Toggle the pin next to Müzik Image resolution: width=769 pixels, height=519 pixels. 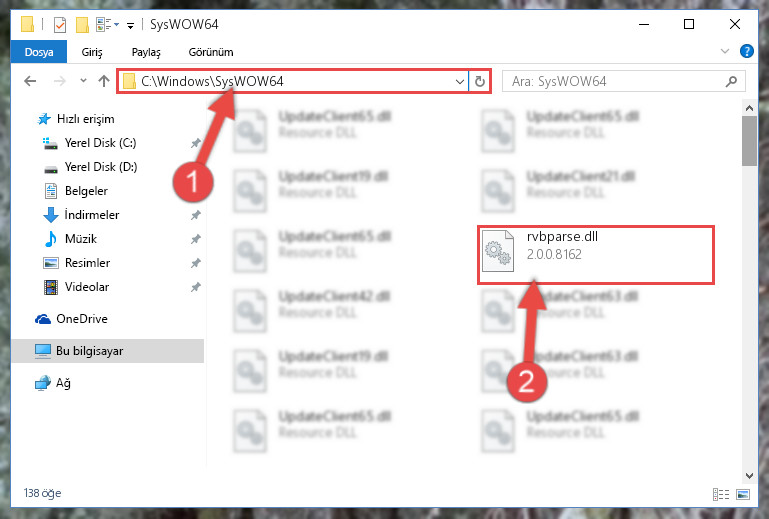(195, 239)
